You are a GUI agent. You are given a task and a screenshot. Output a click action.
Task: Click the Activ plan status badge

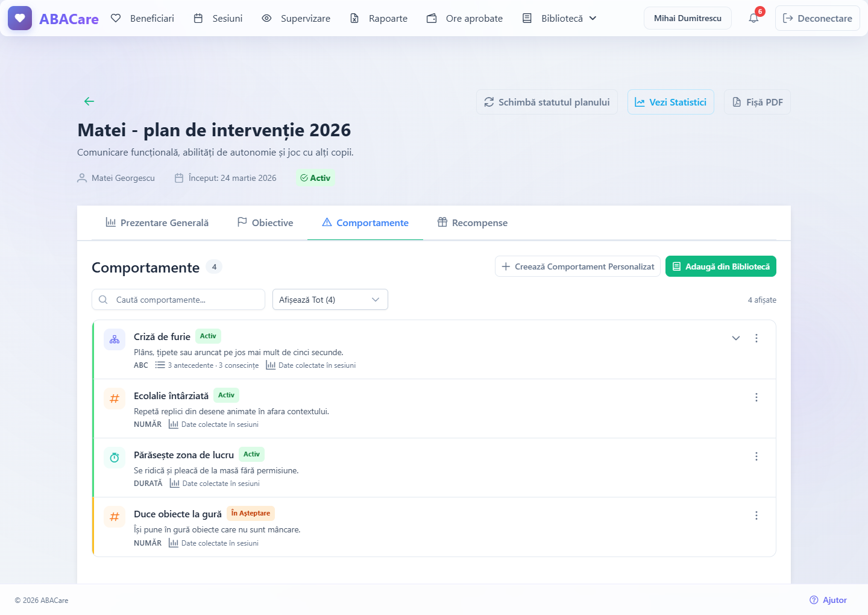coord(315,178)
